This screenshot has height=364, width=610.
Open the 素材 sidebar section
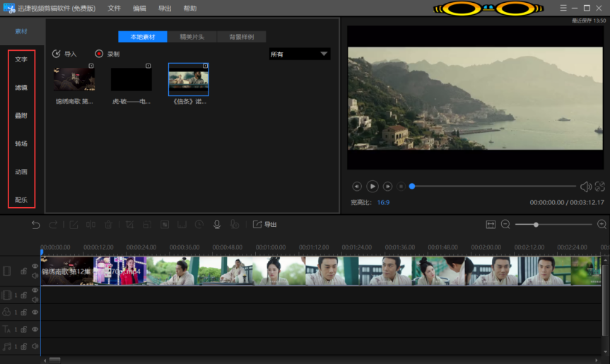click(x=21, y=32)
